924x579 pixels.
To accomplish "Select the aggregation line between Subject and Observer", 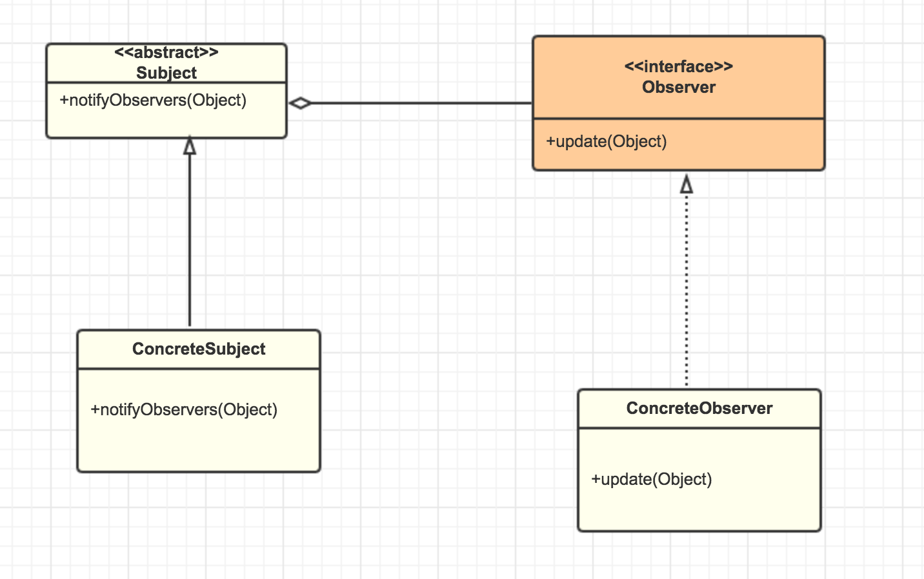I will tap(422, 103).
